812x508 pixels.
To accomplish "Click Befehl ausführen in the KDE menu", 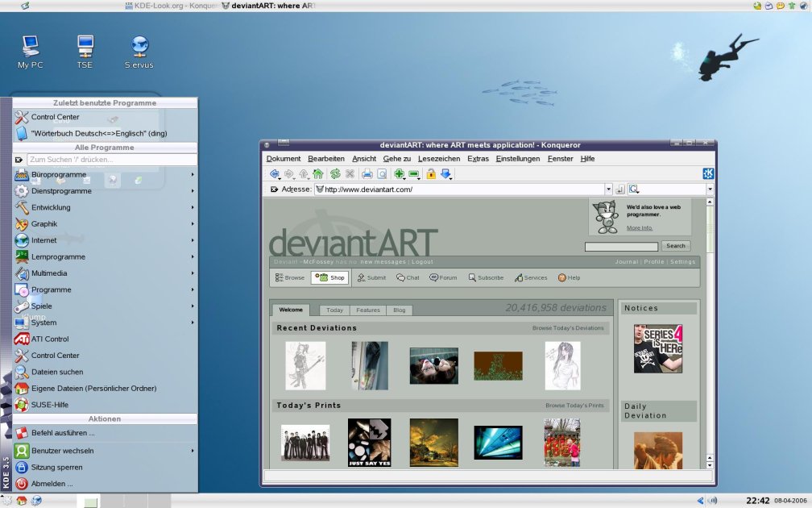I will (105, 433).
